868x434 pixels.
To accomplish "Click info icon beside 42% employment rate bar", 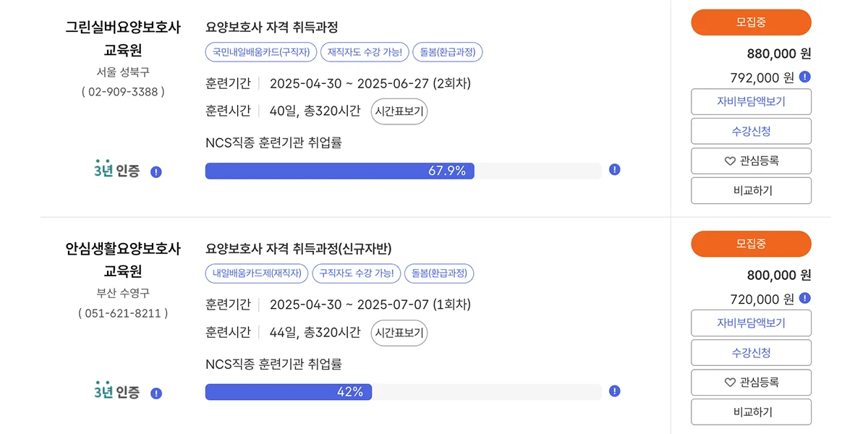I will coord(614,390).
